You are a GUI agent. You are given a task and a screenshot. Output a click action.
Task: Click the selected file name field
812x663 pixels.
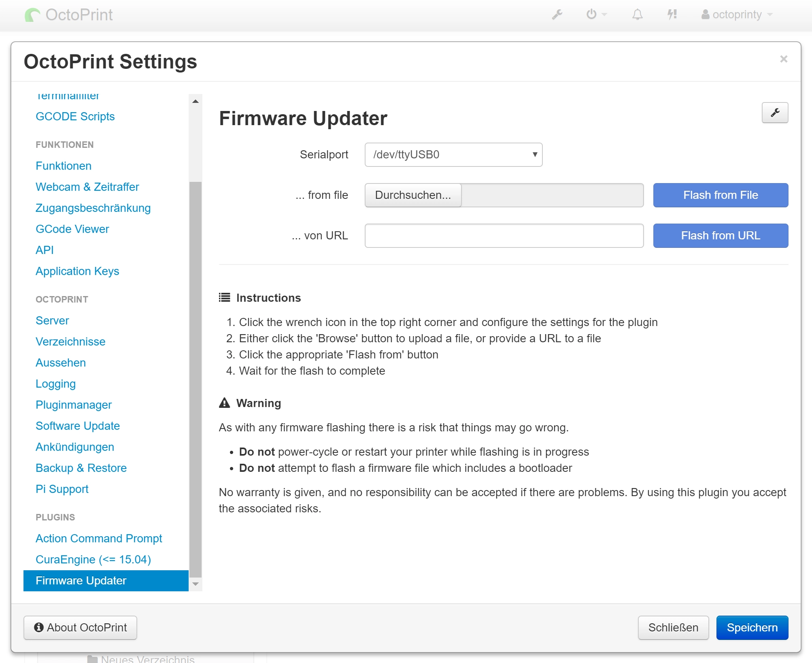pyautogui.click(x=553, y=195)
